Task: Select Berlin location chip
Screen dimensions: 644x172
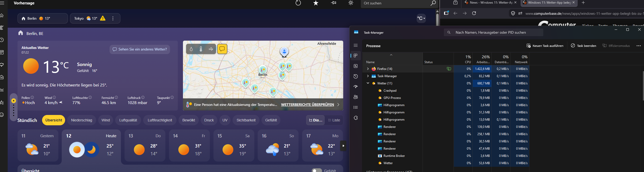Action: click(x=43, y=19)
